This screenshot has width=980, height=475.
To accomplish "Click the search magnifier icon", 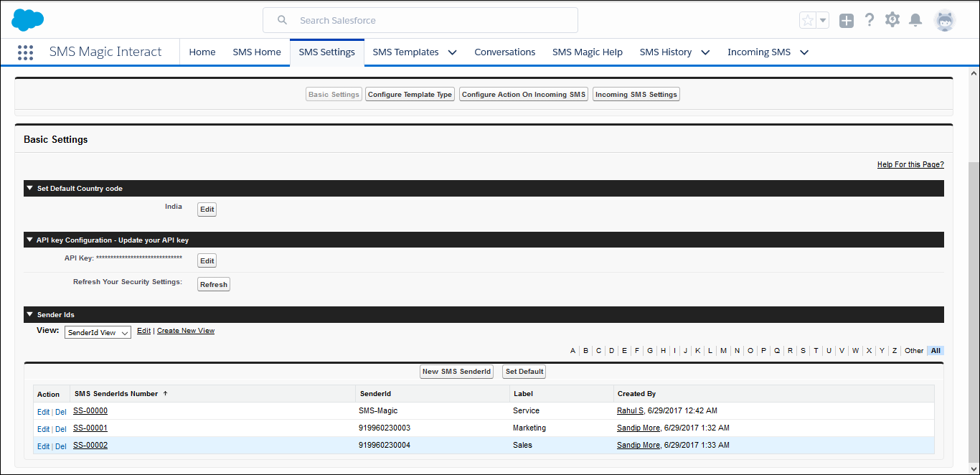I will tap(283, 20).
